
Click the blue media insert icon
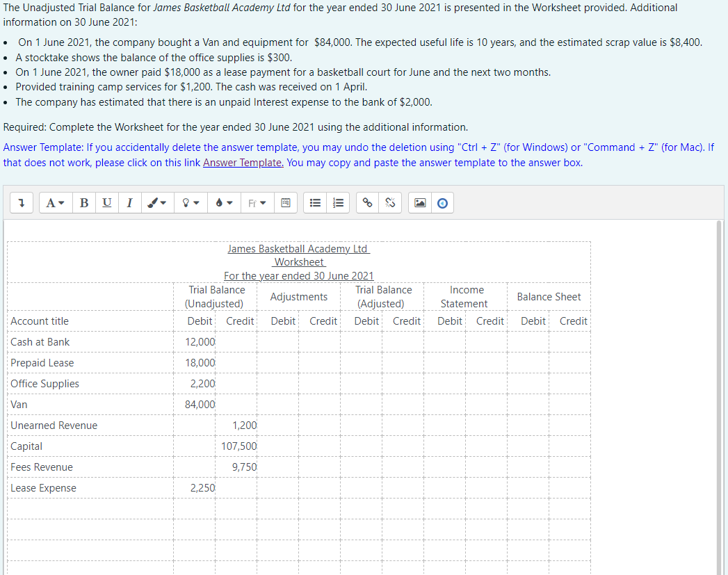(x=442, y=203)
